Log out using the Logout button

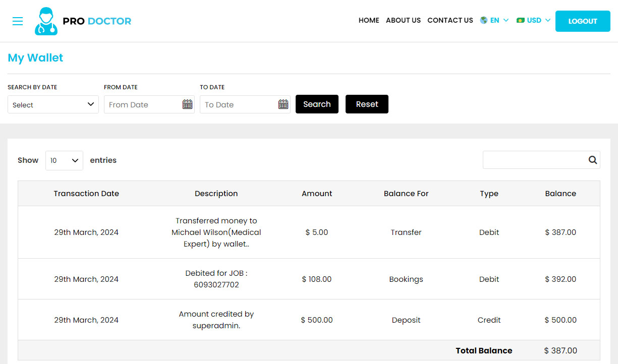(583, 21)
